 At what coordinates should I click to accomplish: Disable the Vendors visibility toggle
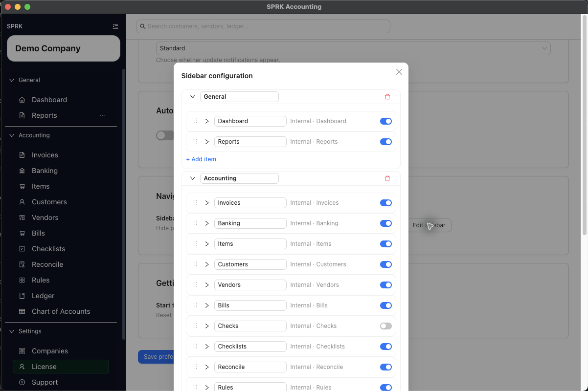coord(386,285)
